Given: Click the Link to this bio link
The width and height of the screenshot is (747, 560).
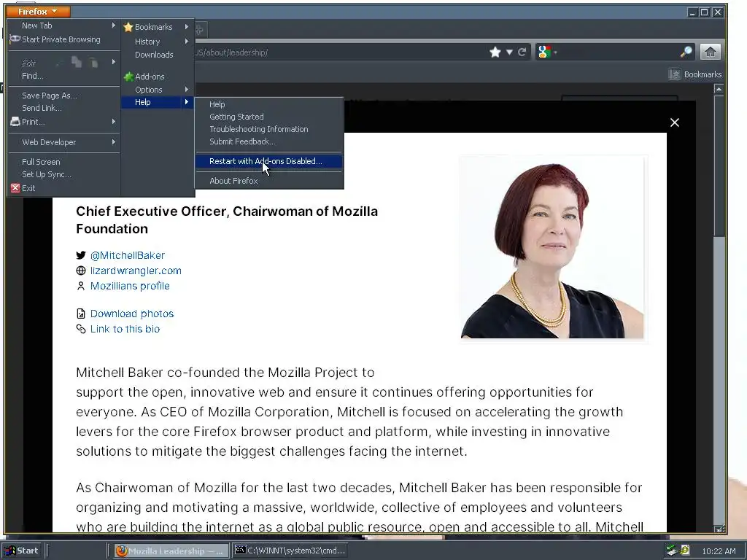Looking at the screenshot, I should click(x=125, y=329).
